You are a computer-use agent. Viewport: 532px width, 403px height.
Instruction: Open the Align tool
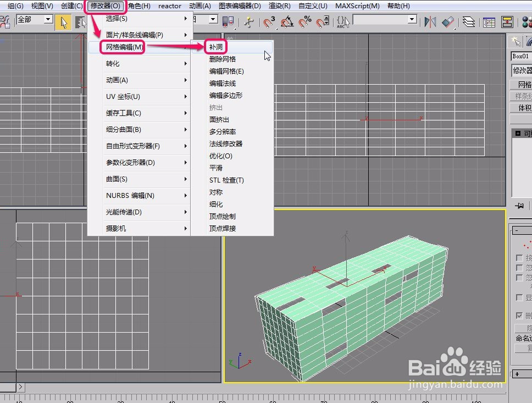tap(447, 20)
